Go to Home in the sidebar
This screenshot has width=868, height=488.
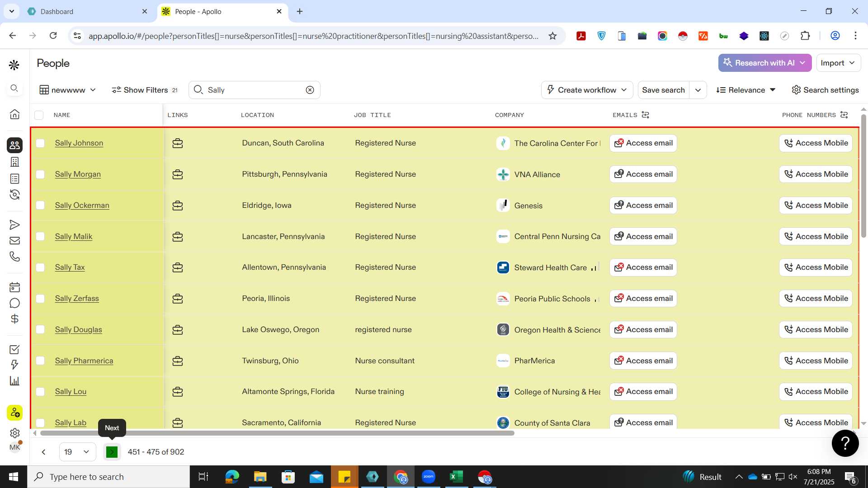click(14, 114)
